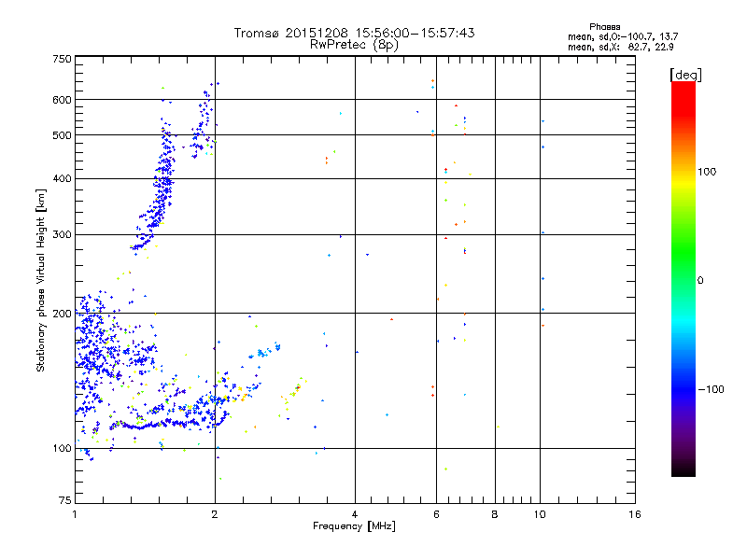Click the x-axis label "Frequency [MHz]"
This screenshot has width=747, height=560.
[x=354, y=526]
